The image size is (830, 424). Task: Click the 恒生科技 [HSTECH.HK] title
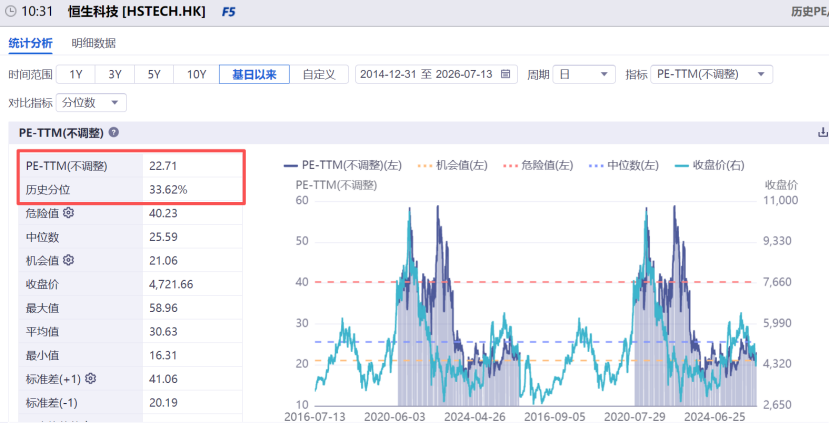pyautogui.click(x=137, y=12)
